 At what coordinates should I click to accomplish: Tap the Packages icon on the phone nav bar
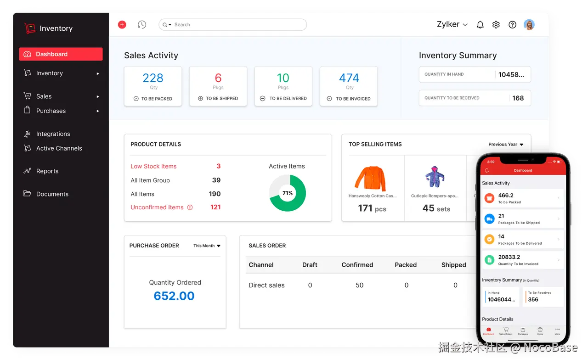(x=523, y=331)
